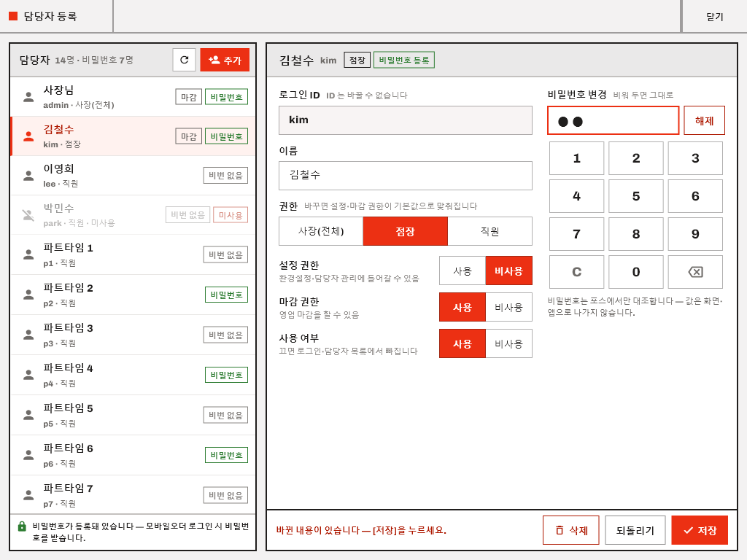Image resolution: width=747 pixels, height=560 pixels.
Task: Set 마감 권한 to 비사용
Action: [508, 307]
